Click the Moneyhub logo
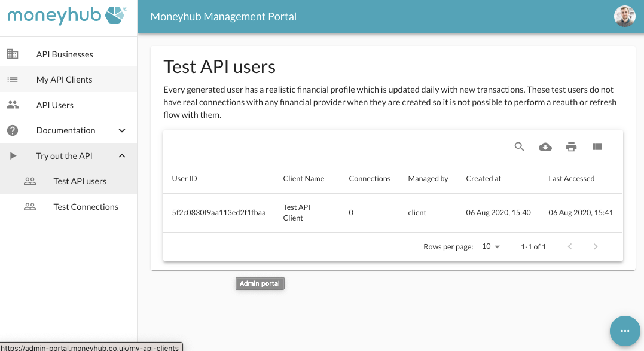The image size is (644, 351). [67, 16]
